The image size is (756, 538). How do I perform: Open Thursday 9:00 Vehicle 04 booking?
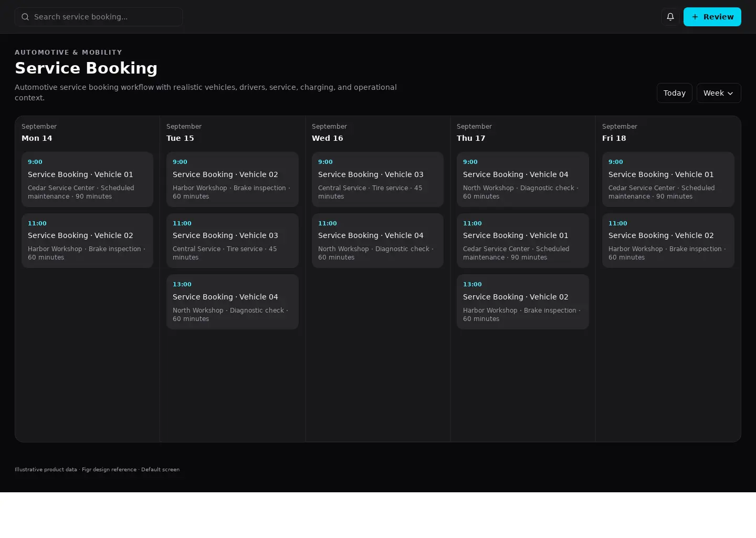[x=523, y=179]
